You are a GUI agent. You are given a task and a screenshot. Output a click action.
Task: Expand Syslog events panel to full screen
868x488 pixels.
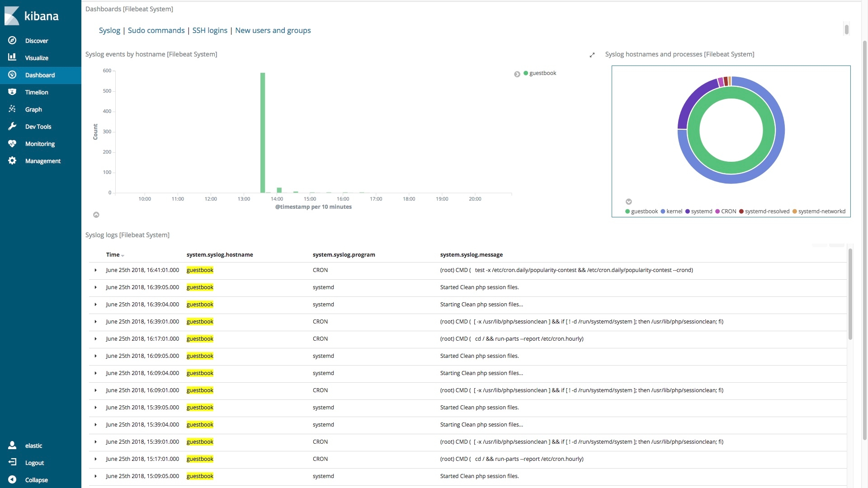[x=592, y=55]
